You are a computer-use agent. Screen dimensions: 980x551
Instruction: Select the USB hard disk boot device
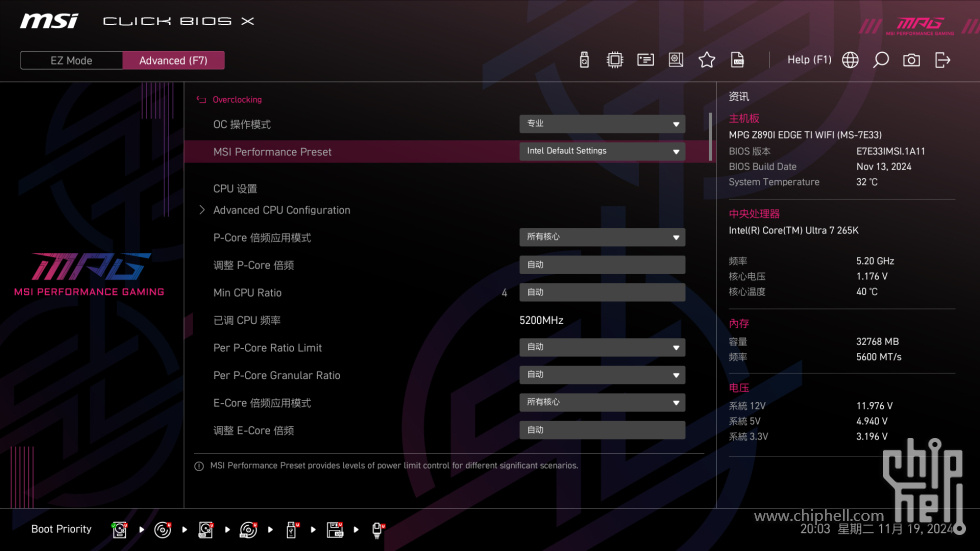point(206,530)
